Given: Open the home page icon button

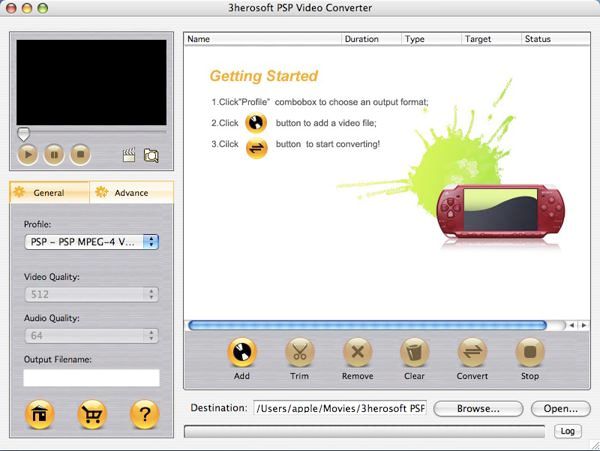Looking at the screenshot, I should point(39,414).
